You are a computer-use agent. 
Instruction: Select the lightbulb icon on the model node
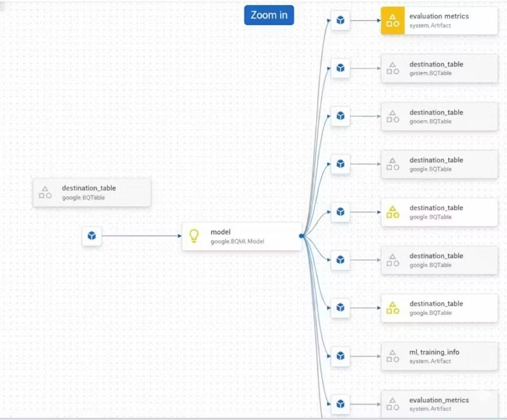(194, 236)
